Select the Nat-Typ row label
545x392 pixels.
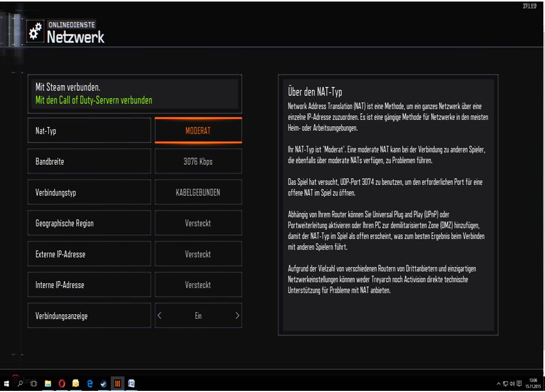89,130
